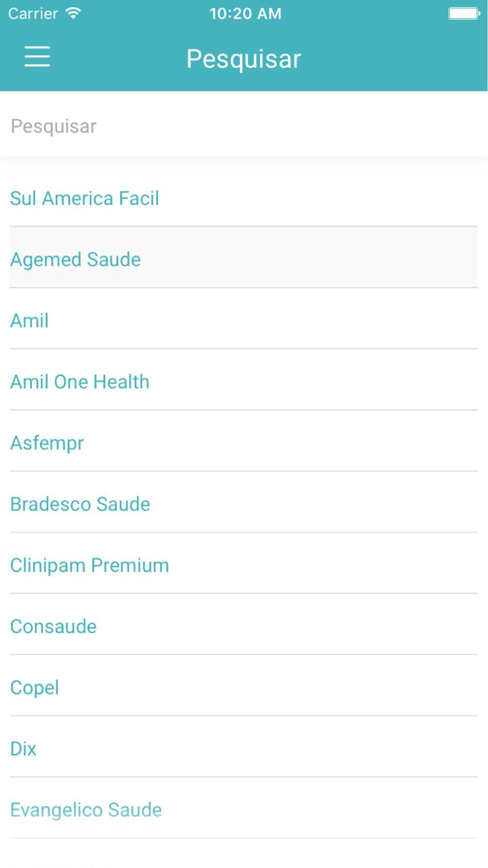Choose Clinipam Premium
The image size is (488, 868).
244,563
